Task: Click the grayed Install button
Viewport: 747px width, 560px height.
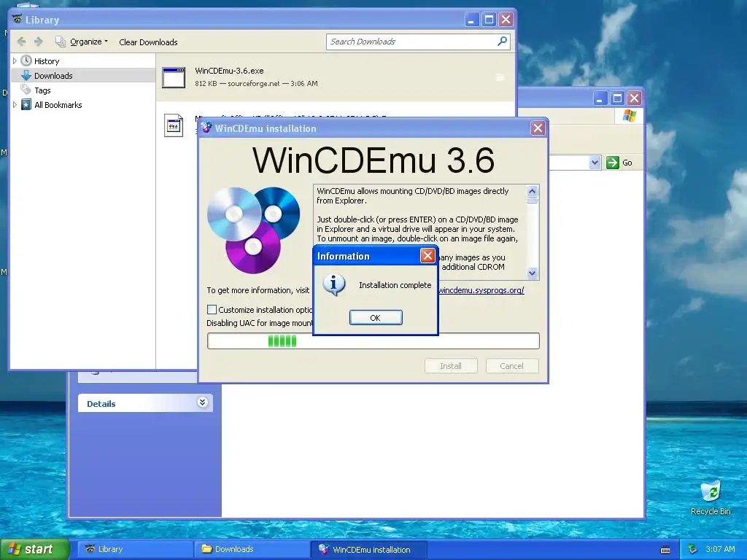Action: point(451,366)
